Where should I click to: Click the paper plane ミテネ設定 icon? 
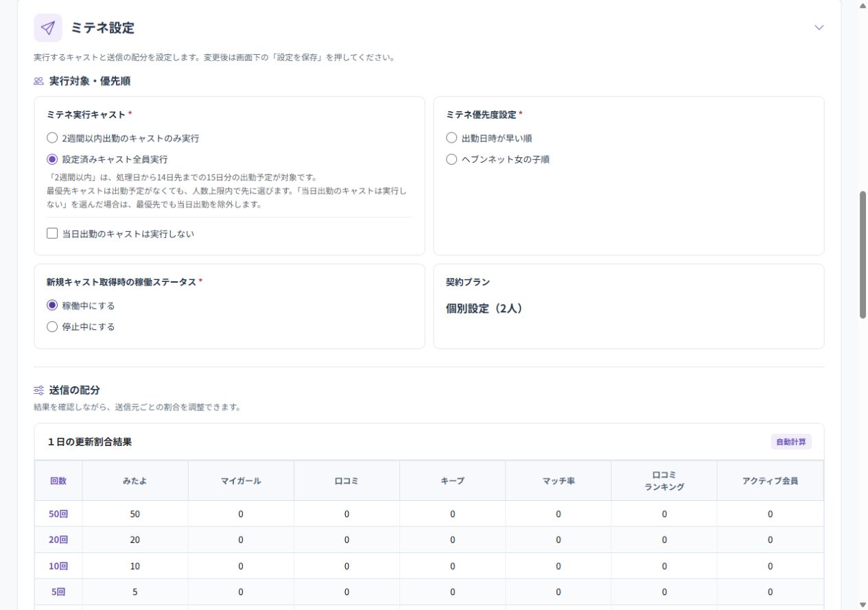pos(48,28)
